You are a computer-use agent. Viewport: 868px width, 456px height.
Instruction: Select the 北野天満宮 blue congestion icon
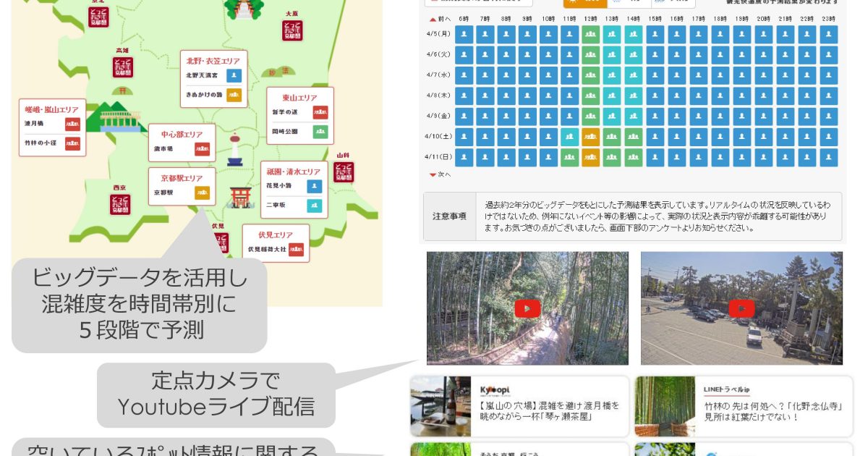pos(234,75)
